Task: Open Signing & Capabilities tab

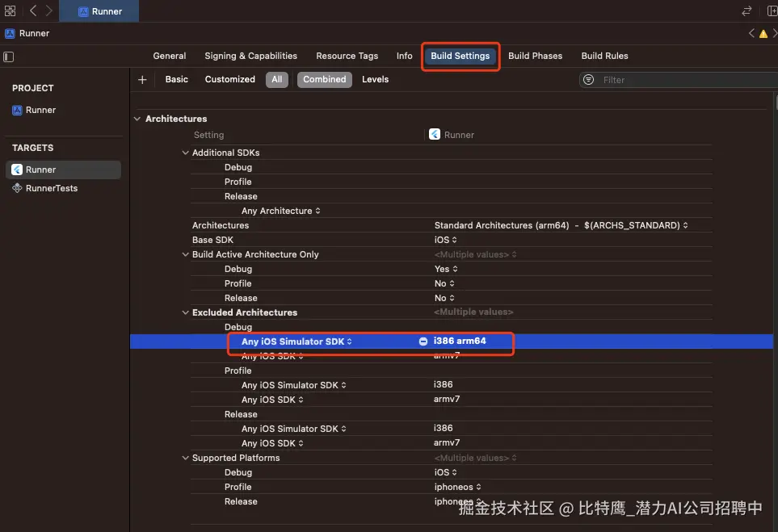Action: pos(250,56)
